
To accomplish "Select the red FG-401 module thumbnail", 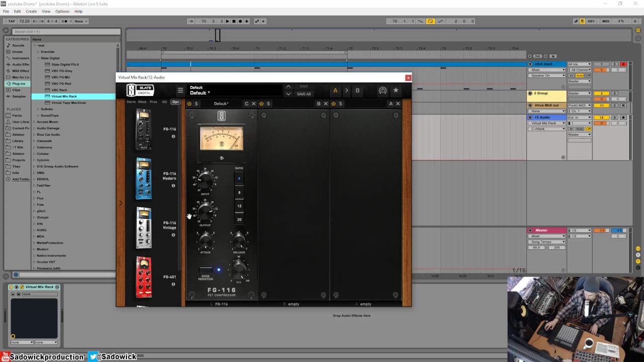I will tap(143, 277).
